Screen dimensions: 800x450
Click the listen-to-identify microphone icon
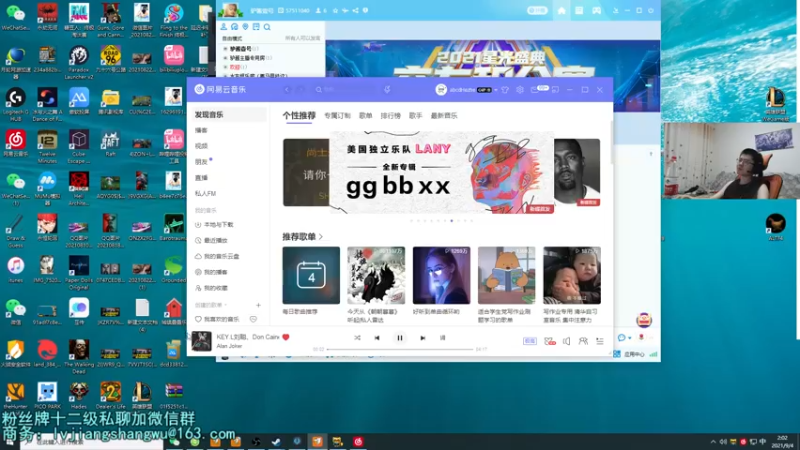[387, 90]
